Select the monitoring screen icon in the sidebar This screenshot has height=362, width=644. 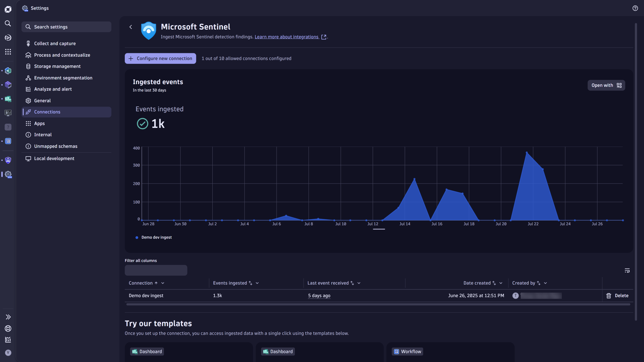click(x=8, y=113)
